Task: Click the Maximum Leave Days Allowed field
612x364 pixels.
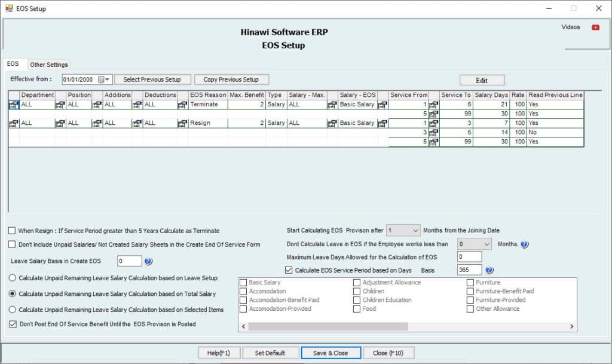Action: [469, 256]
